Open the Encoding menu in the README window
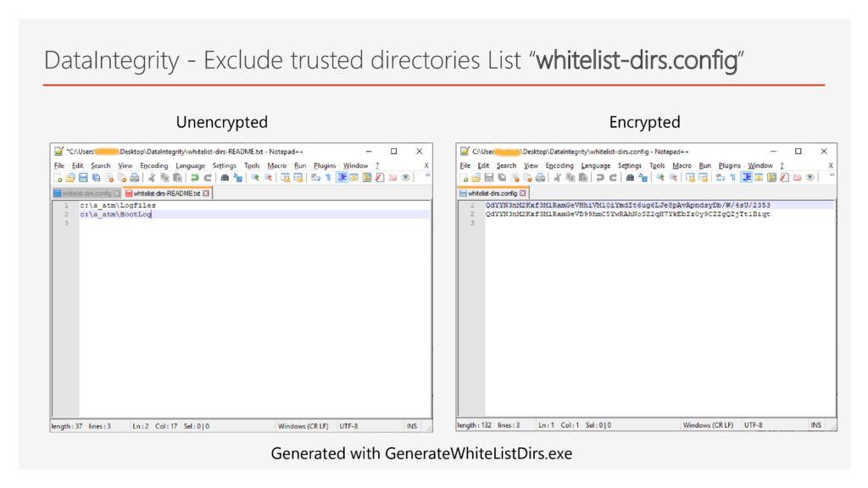Viewport: 868px width, 488px height. pyautogui.click(x=154, y=165)
